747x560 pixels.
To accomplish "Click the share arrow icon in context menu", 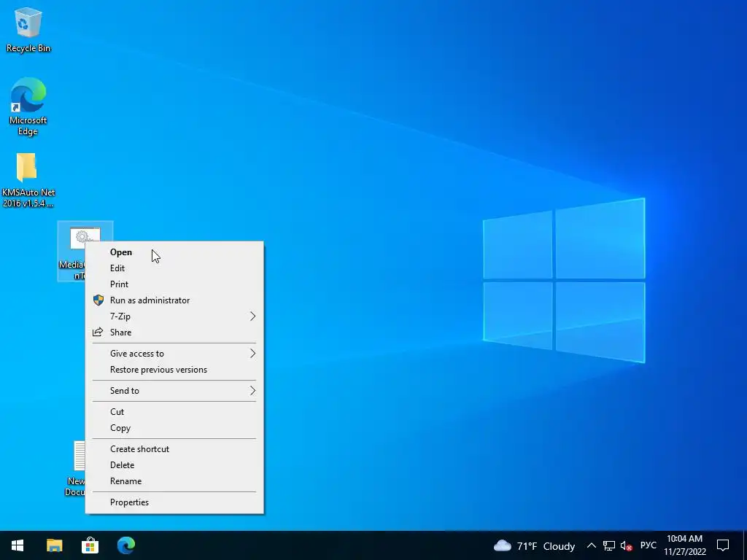I will tap(98, 332).
